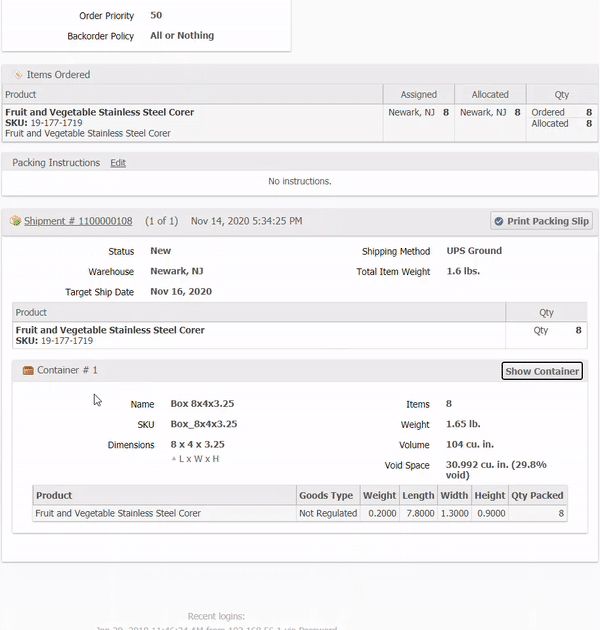
Task: Click shipment status value 'New'
Action: [x=160, y=251]
